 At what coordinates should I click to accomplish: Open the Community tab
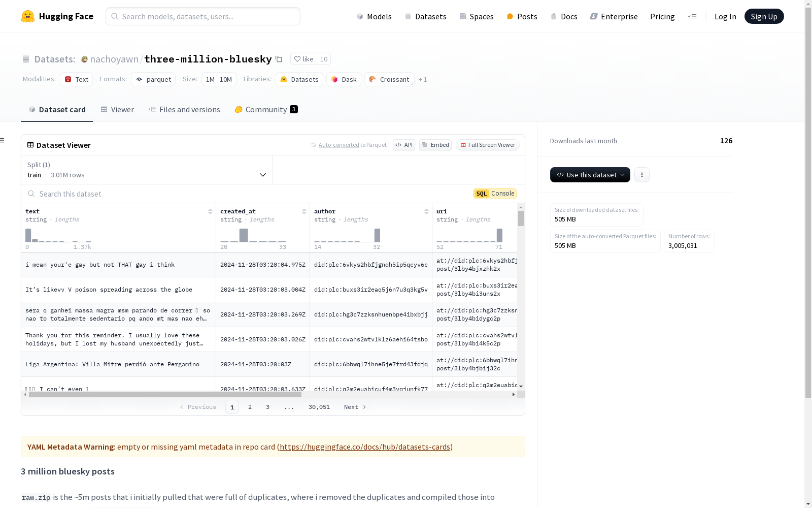[x=266, y=110]
